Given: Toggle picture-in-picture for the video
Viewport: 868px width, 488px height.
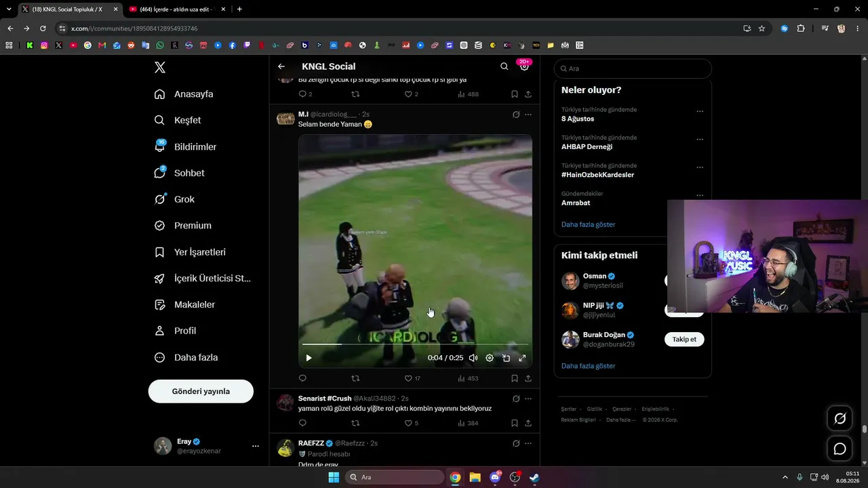Looking at the screenshot, I should click(506, 358).
